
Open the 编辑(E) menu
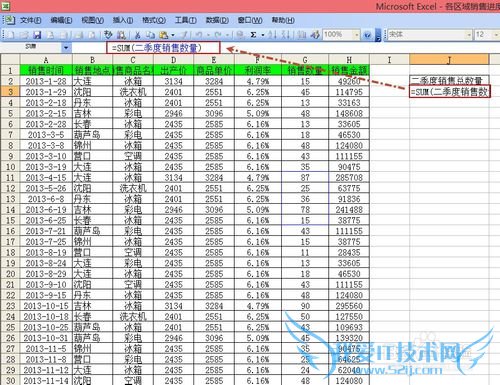61,20
